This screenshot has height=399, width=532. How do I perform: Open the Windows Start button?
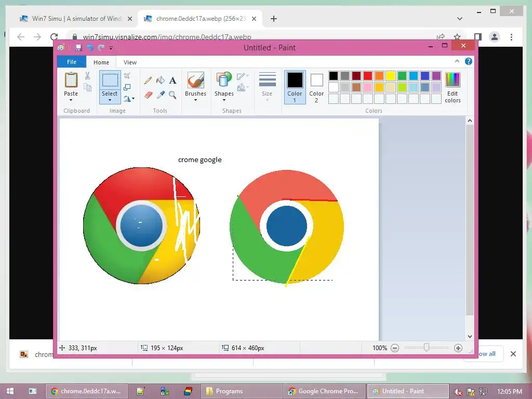point(10,391)
